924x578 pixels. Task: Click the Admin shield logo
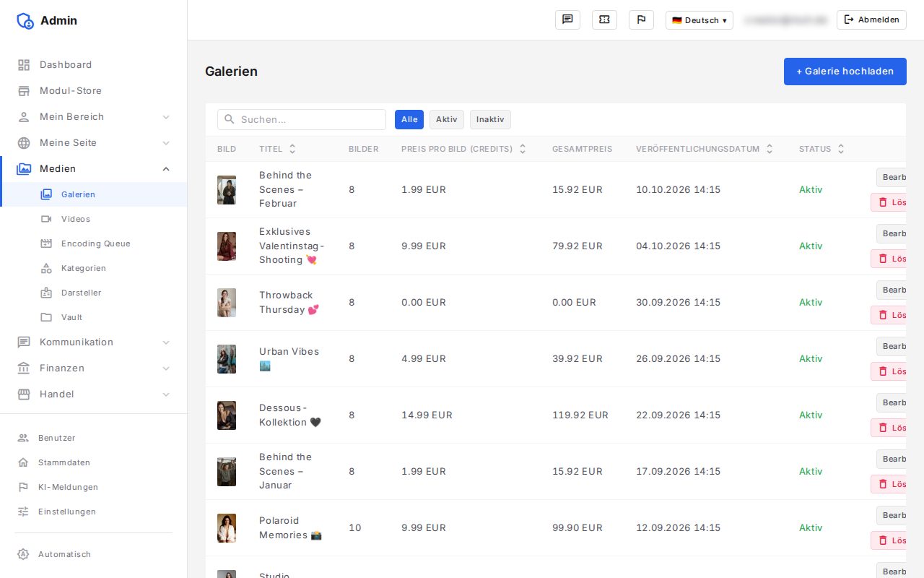point(25,21)
